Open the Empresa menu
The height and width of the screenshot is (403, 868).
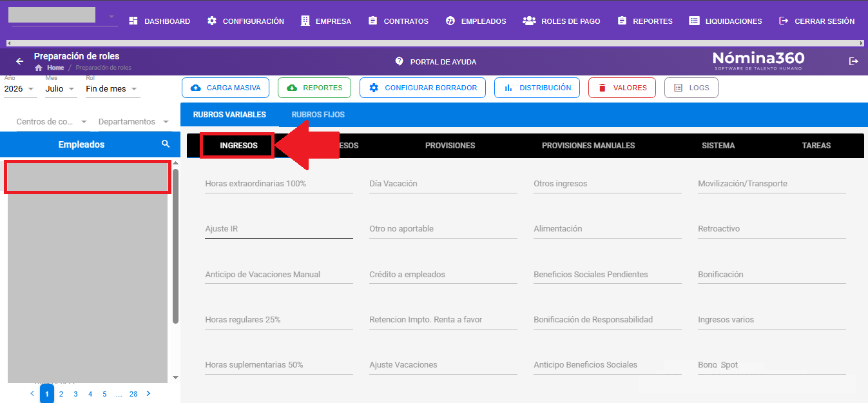(326, 21)
